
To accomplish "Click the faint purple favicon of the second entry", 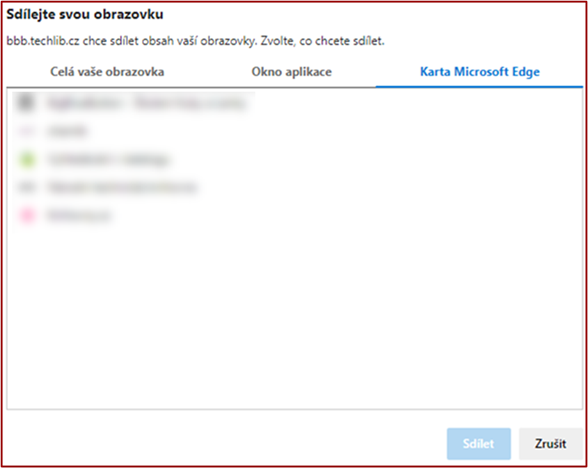I will 27,131.
